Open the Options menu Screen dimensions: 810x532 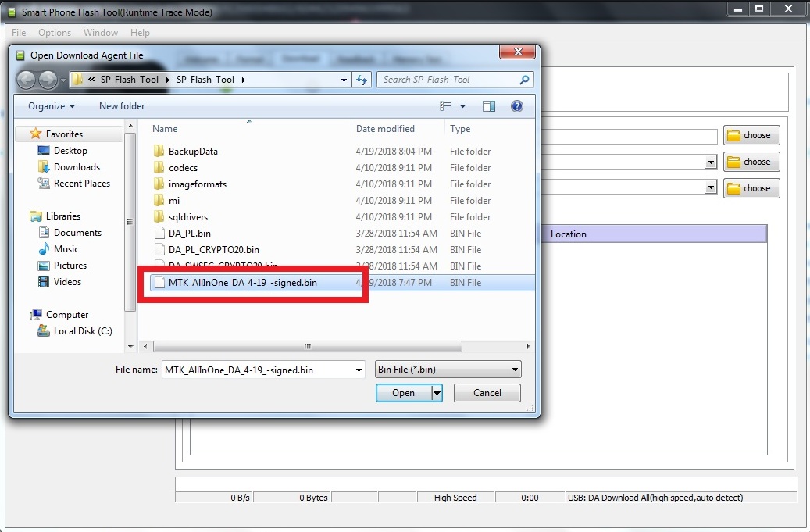pos(55,33)
